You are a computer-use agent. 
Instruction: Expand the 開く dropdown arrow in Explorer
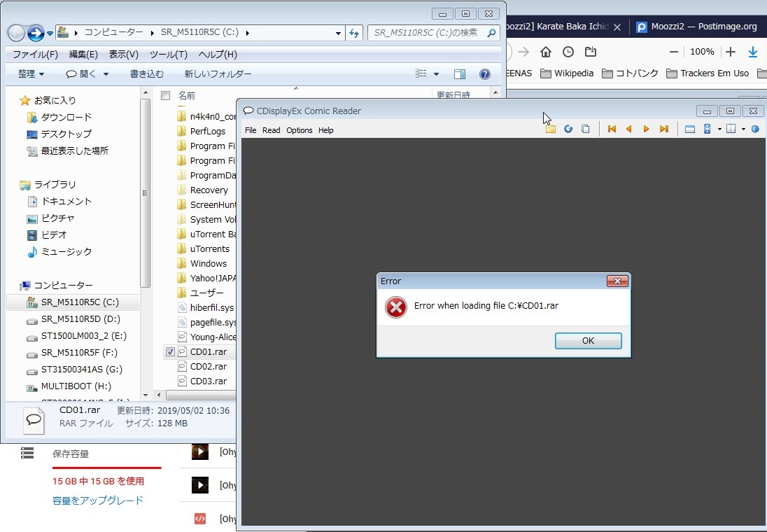tap(106, 74)
